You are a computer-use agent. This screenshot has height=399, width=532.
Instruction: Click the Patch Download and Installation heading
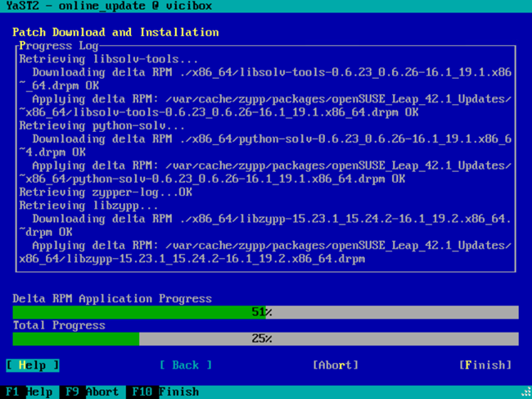coord(115,32)
